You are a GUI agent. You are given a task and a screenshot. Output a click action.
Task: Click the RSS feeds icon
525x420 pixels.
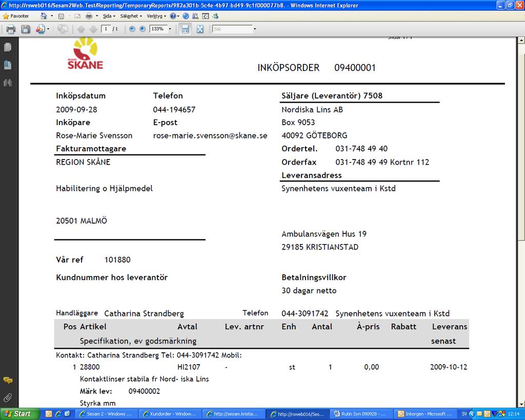coord(61,16)
